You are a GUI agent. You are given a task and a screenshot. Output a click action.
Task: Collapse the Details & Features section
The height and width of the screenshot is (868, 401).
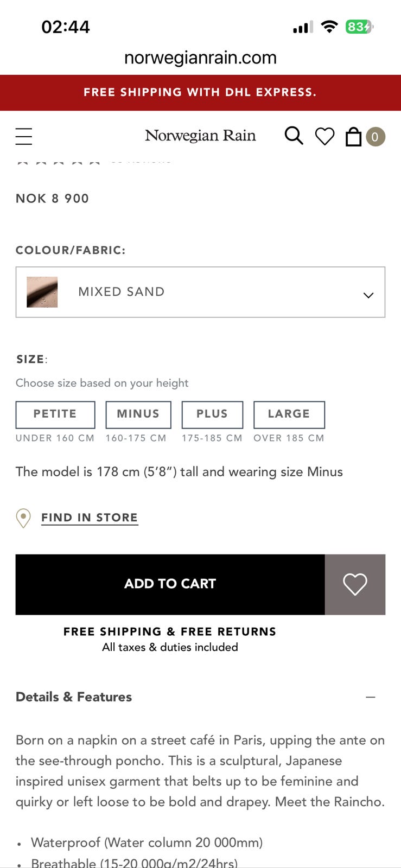click(371, 697)
